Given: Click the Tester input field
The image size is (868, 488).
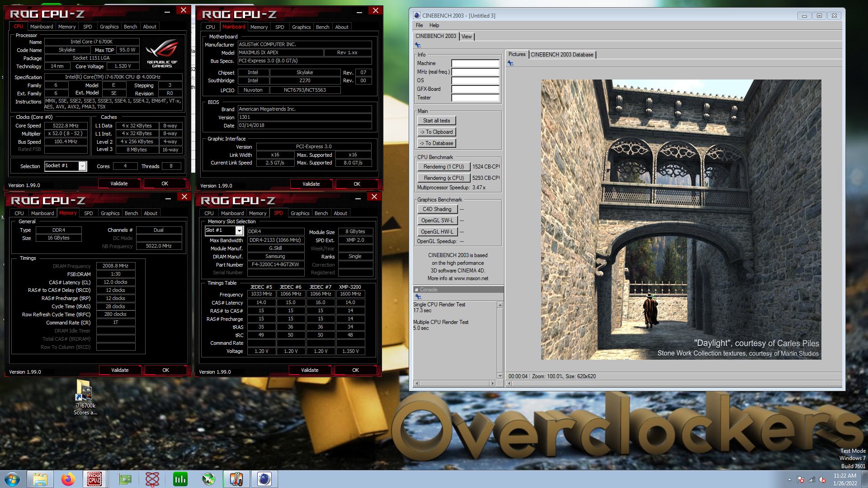Looking at the screenshot, I should tap(475, 98).
